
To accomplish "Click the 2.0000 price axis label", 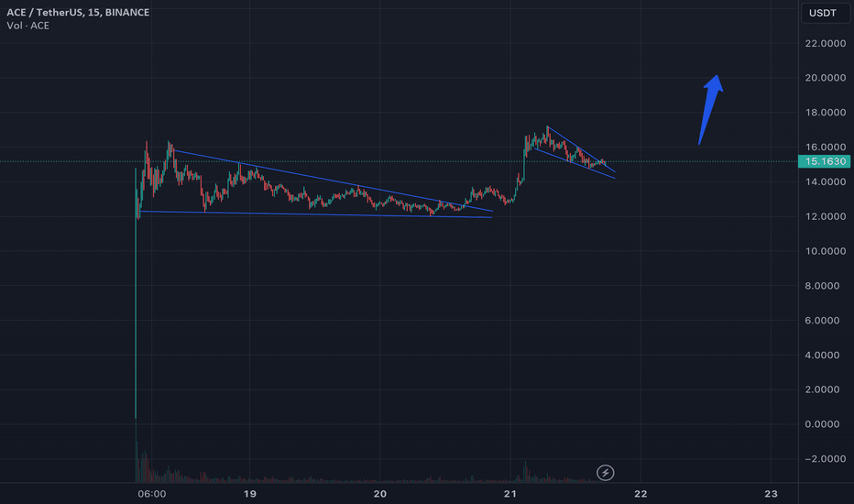I will coord(825,389).
